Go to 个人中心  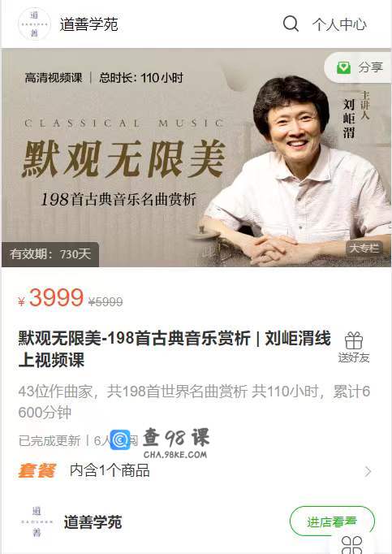(339, 24)
